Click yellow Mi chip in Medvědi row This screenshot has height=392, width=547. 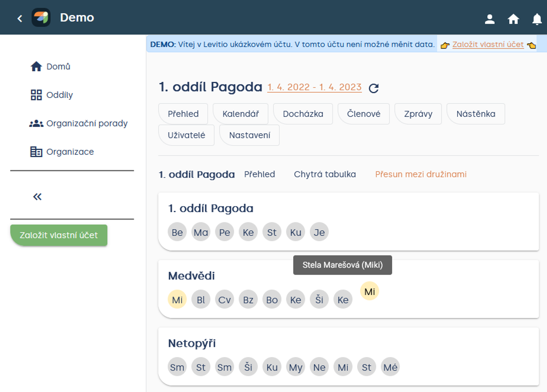click(177, 300)
